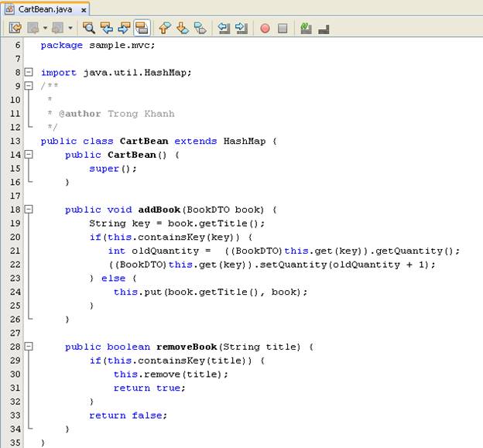
Task: Click 'removeBook' method name
Action: [187, 347]
